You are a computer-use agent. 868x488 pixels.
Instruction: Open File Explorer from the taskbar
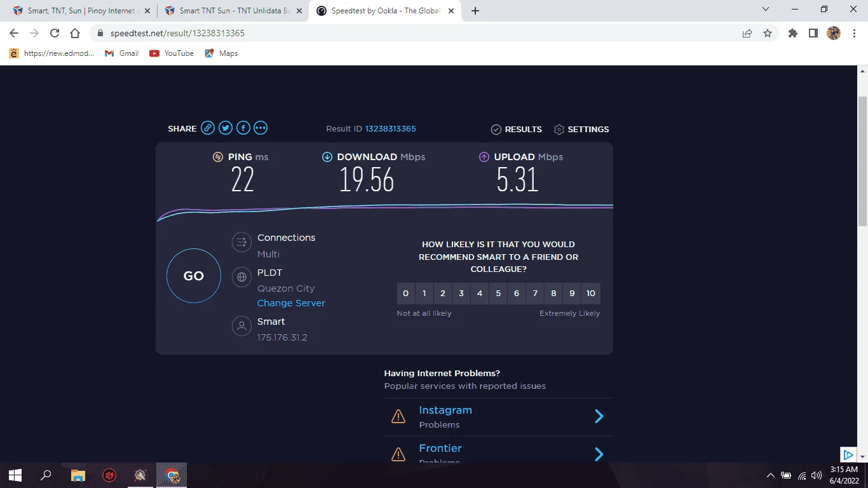coord(78,475)
